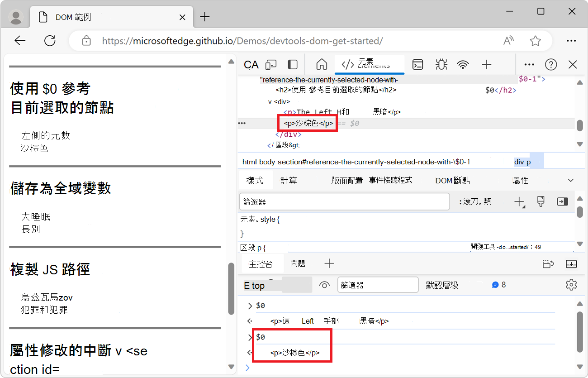Expand more tabs chevron beside 屬性

pos(571,180)
